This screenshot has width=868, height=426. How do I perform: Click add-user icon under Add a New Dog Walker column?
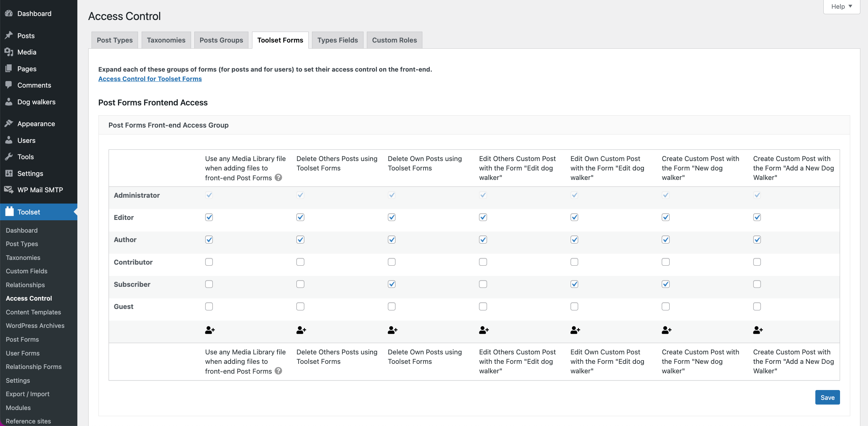tap(758, 330)
